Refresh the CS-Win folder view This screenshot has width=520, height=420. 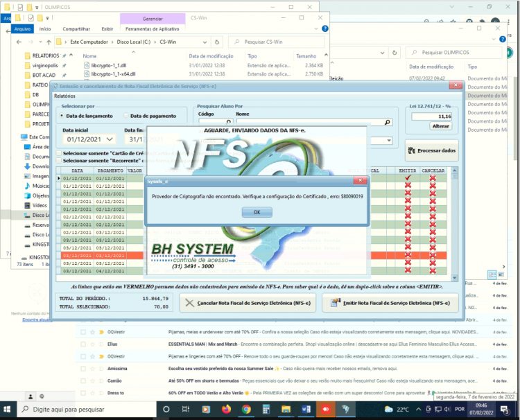tap(217, 42)
